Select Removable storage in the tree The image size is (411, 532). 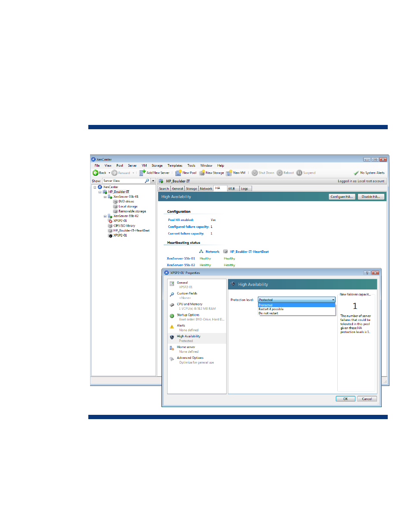132,211
